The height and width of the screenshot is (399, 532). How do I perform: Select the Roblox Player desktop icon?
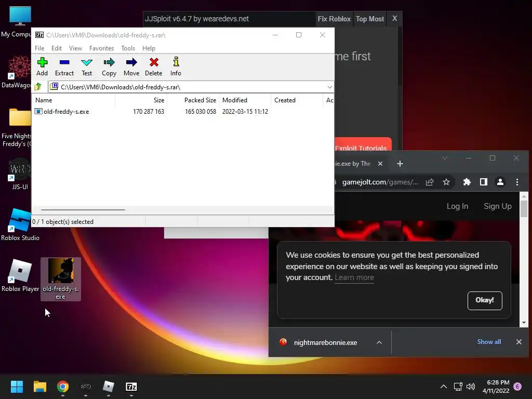[x=20, y=275]
